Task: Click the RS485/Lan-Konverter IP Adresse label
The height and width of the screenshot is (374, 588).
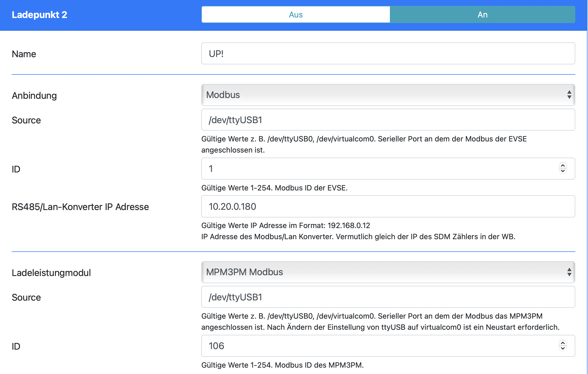Action: pos(80,207)
